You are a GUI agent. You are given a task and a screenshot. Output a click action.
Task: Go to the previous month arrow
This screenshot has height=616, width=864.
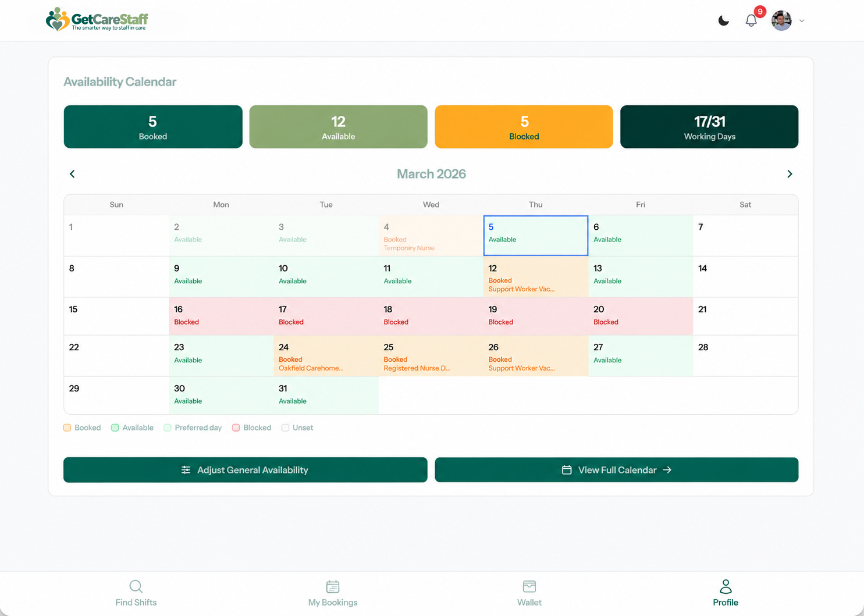[72, 174]
